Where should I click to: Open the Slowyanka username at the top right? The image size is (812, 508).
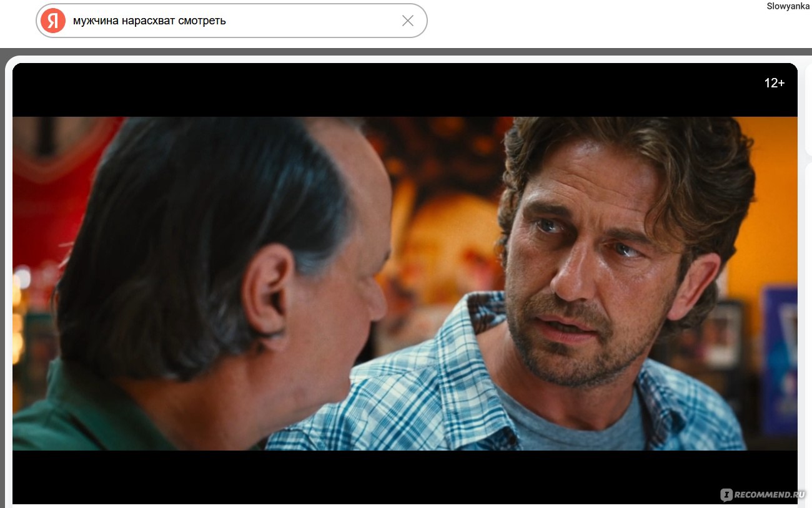(788, 6)
